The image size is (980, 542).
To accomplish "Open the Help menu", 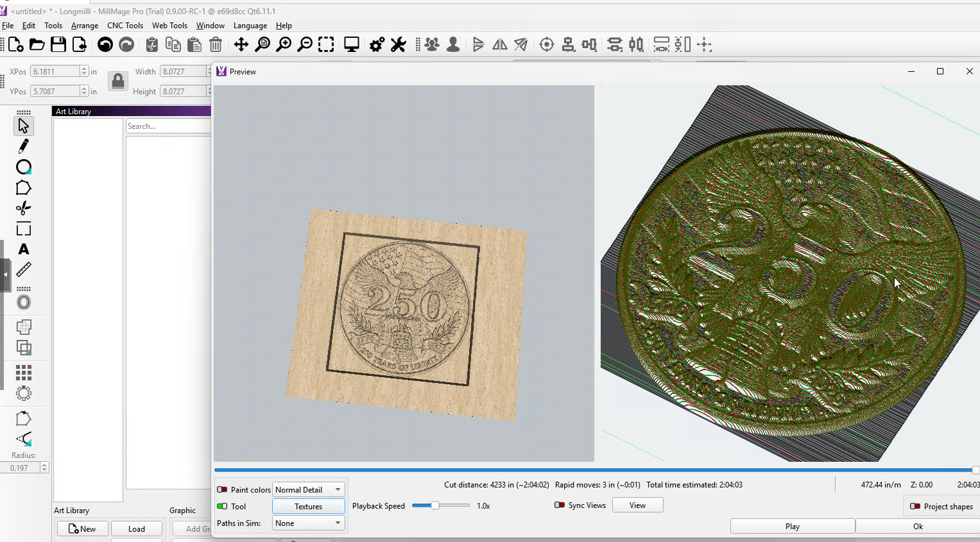I will [x=284, y=26].
